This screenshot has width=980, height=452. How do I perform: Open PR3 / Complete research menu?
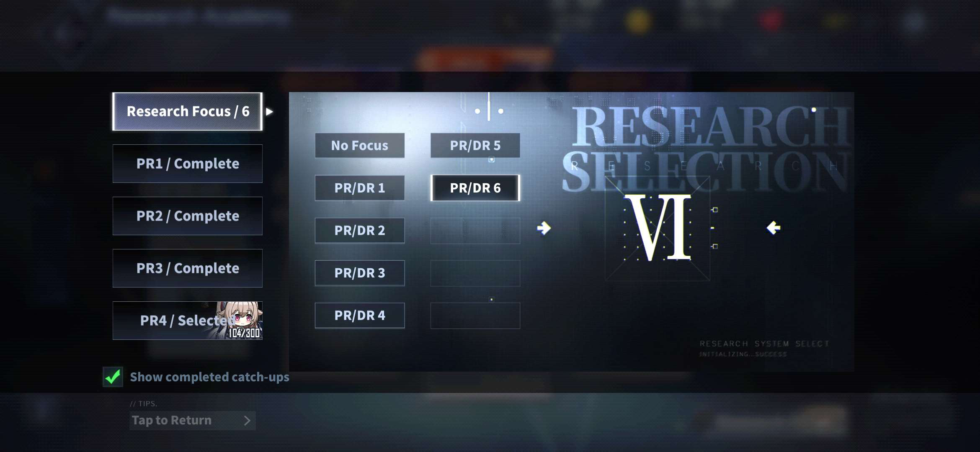(x=188, y=268)
